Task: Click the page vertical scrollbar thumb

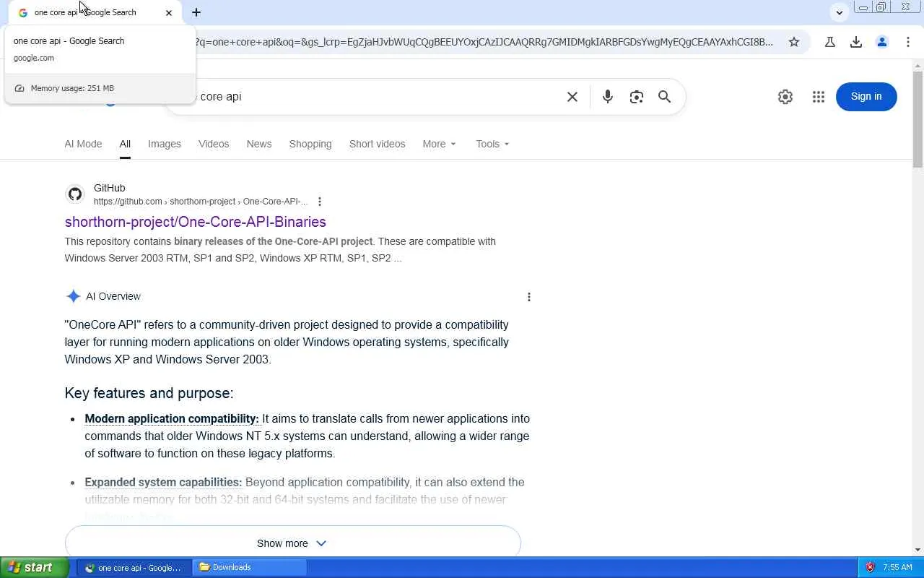Action: [918, 119]
